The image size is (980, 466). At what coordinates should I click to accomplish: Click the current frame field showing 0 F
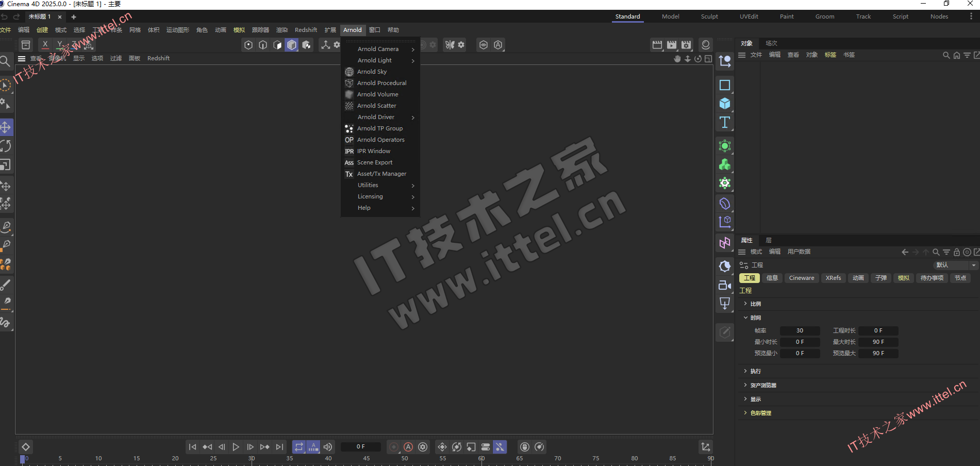click(361, 447)
